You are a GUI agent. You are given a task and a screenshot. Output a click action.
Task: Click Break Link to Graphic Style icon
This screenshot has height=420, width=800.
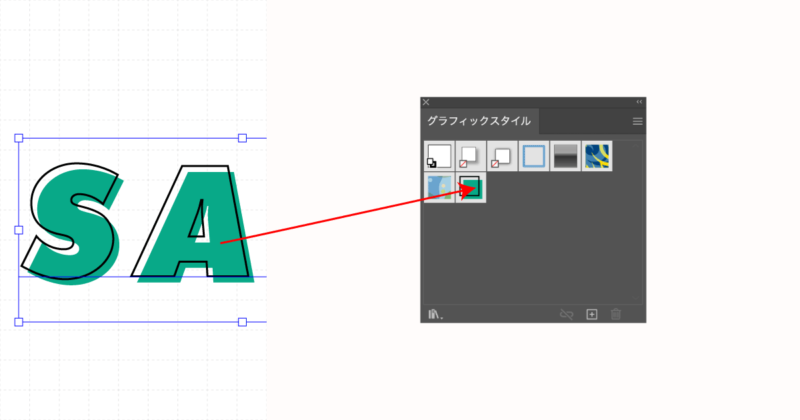pos(566,314)
